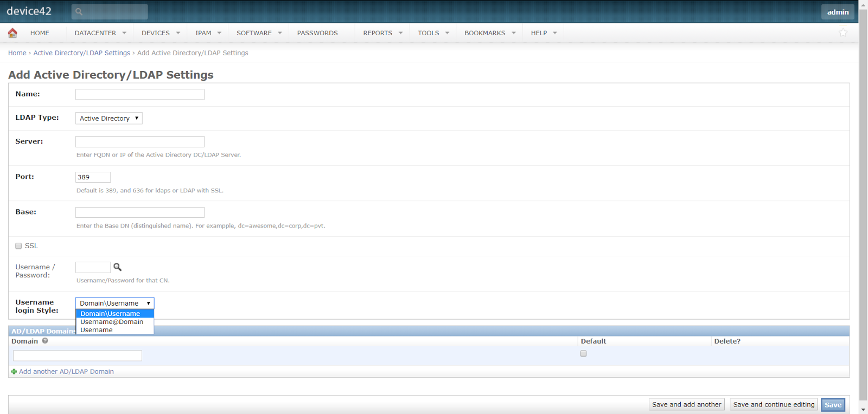Open the DATACENTER menu
This screenshot has height=414, width=868.
pyautogui.click(x=100, y=33)
